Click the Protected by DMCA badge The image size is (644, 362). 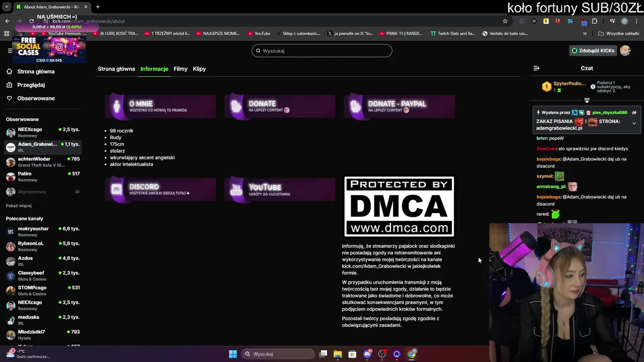tap(399, 206)
